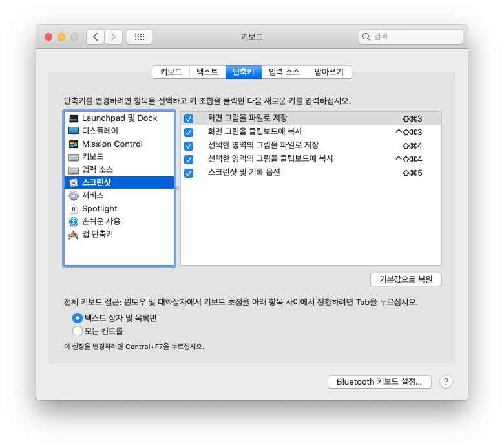Switch to the 키보드 tab
Screen dimensions: 504x448
point(171,72)
